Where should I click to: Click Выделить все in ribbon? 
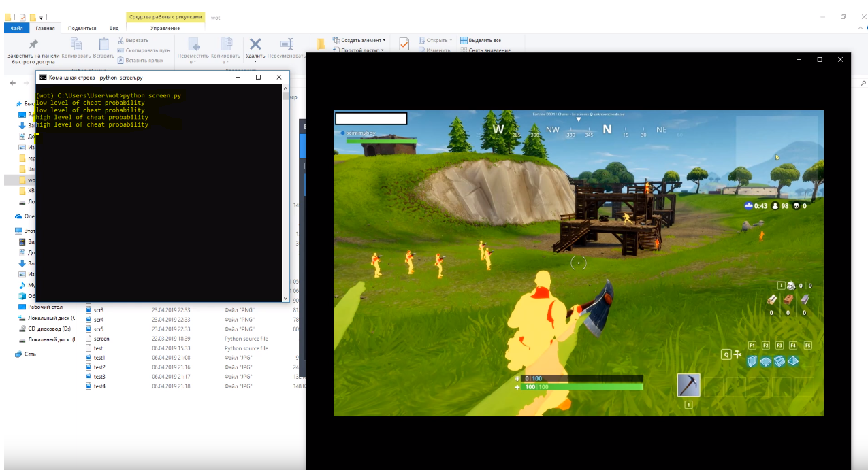481,41
